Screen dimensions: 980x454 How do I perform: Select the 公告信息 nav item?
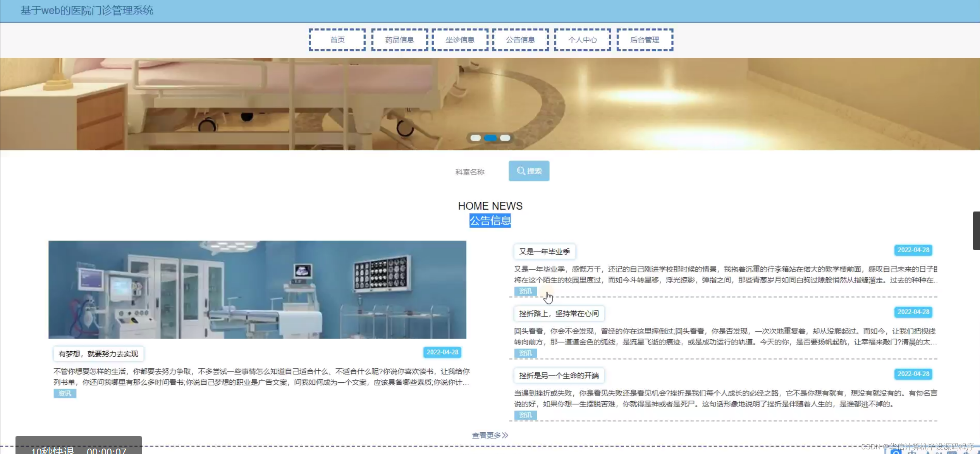pos(520,40)
